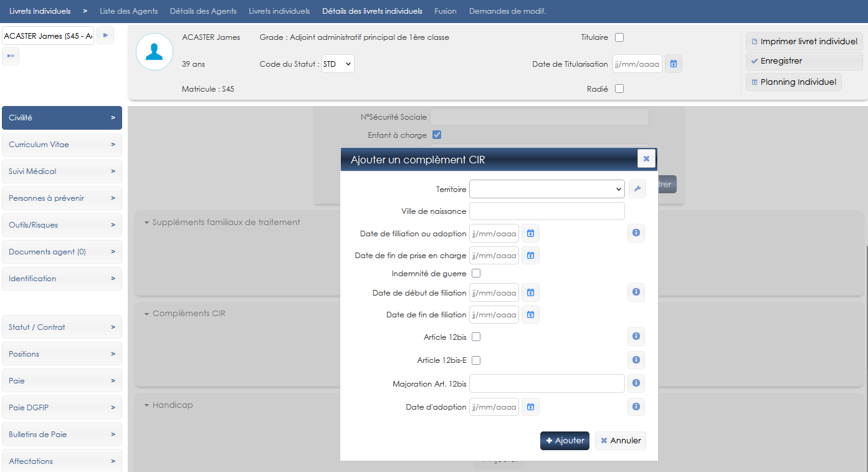Switch to the Liste des Agents tab
868x472 pixels.
coord(128,11)
